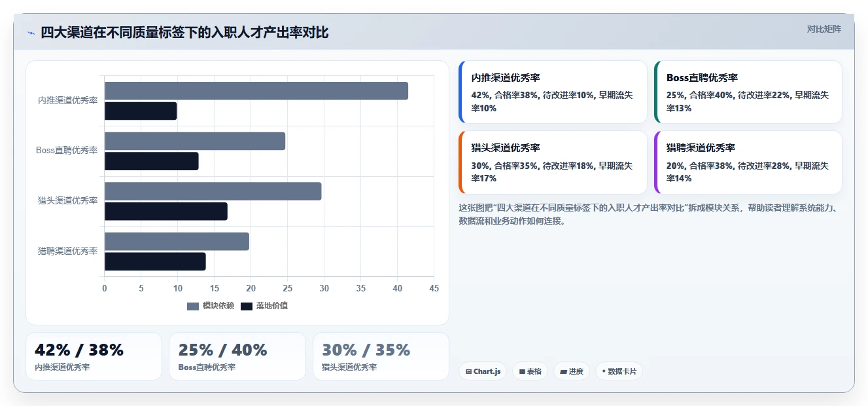
Task: Click the 猎聘渠道优秀率 dark bar
Action: pos(155,261)
